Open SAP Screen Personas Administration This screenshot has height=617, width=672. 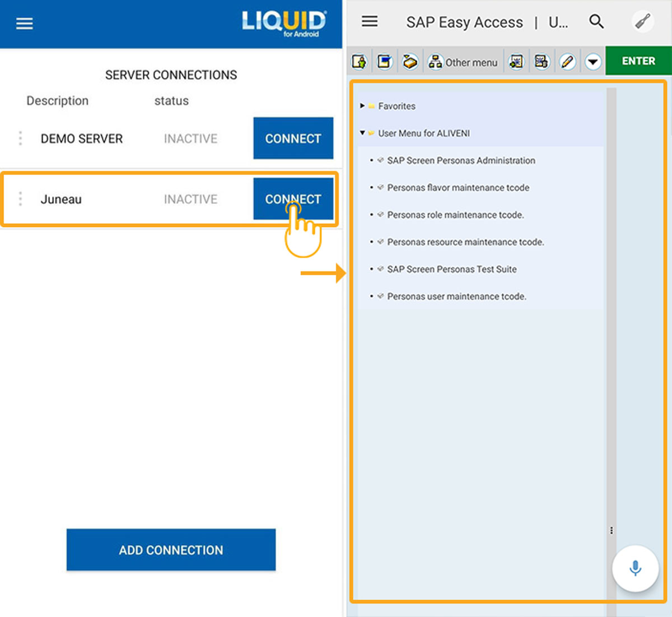click(461, 160)
